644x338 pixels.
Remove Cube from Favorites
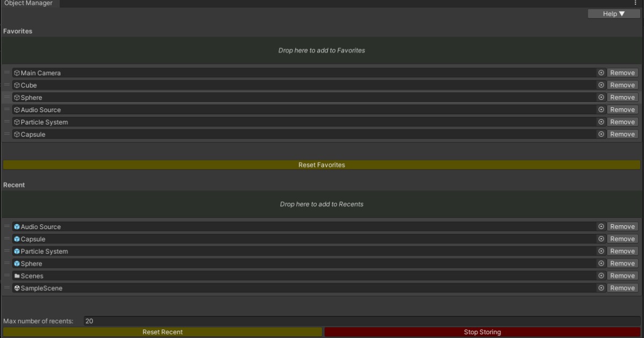click(623, 85)
